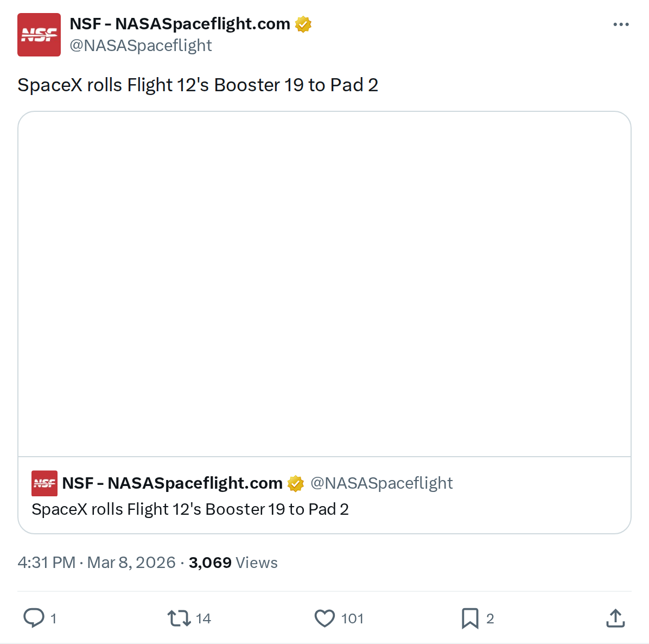
Task: Click the share upload arrow icon
Action: pos(615,618)
